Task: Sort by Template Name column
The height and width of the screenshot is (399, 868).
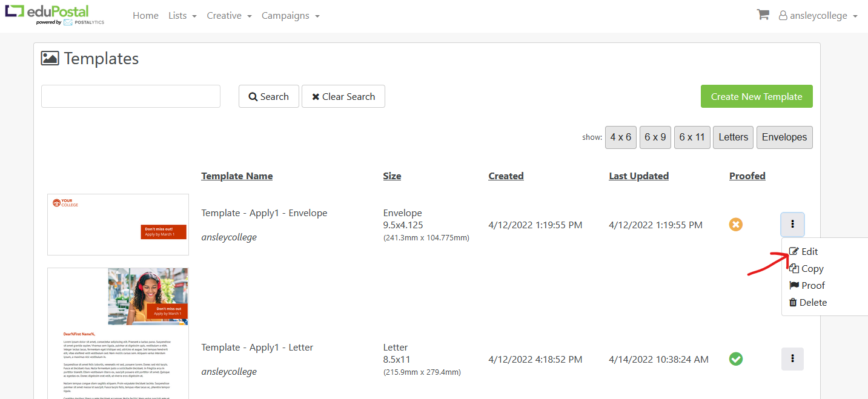Action: pos(237,176)
